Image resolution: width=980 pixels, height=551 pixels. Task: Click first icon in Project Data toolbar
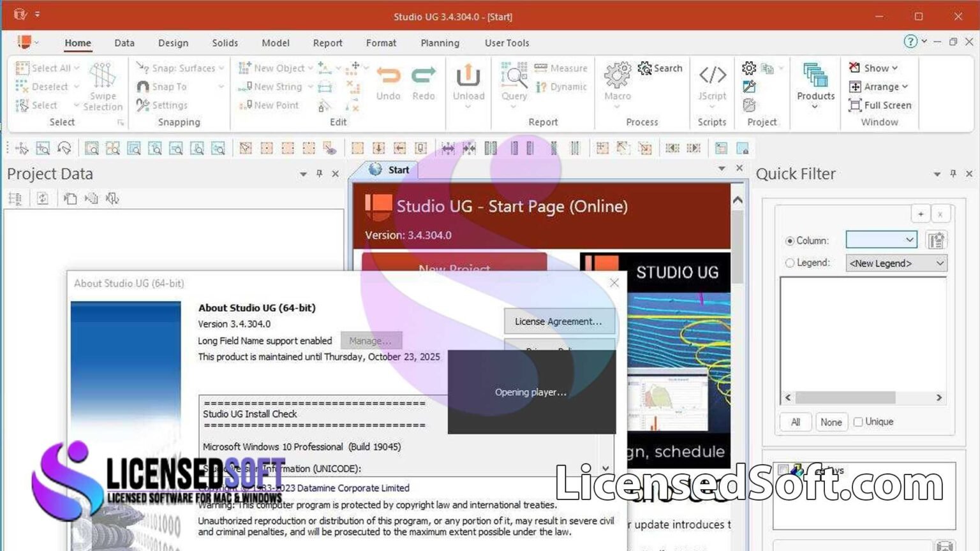point(15,199)
